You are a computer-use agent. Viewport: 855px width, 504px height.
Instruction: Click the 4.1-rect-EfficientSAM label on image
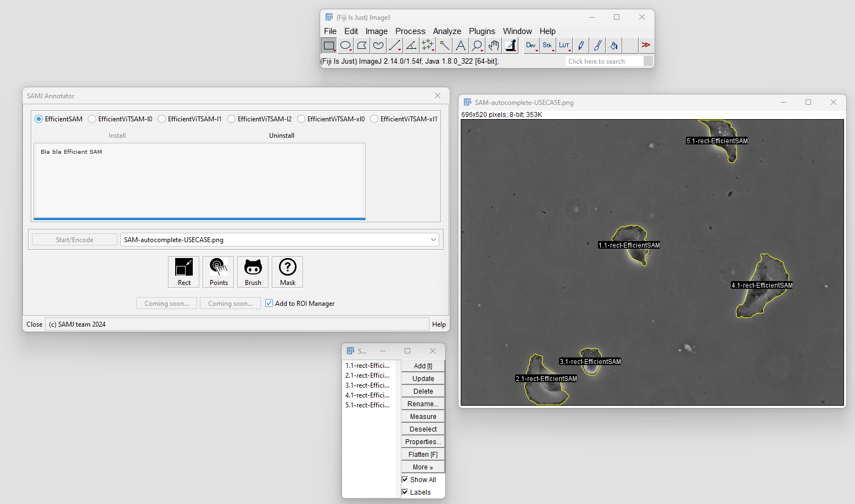click(762, 285)
